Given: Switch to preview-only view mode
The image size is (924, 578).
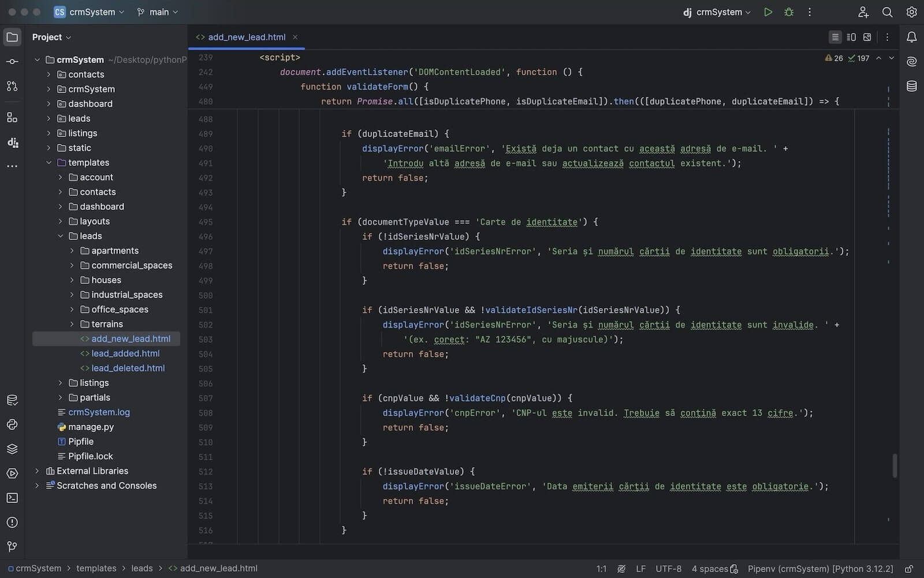Looking at the screenshot, I should (867, 37).
